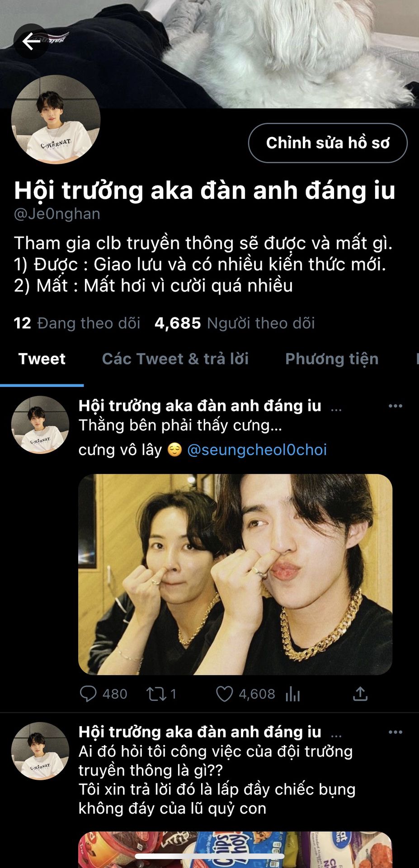
Task: View the 12 Đang theo dõi list
Action: tap(77, 323)
